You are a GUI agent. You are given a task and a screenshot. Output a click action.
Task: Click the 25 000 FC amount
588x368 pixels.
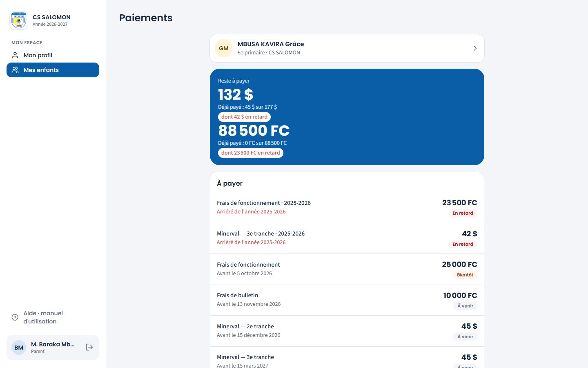[x=459, y=265]
